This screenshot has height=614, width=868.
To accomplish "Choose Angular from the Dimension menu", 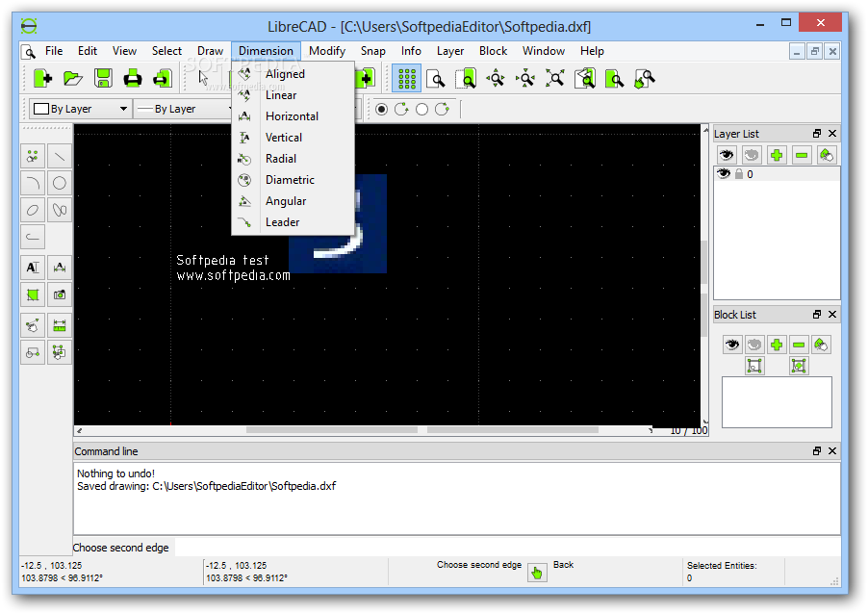I will [x=293, y=201].
